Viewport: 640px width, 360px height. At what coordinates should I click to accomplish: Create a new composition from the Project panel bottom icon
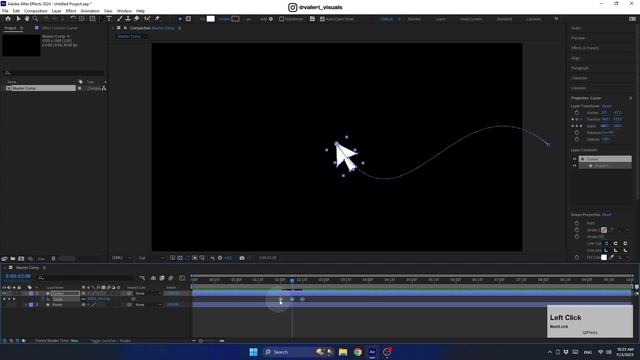(x=21, y=258)
